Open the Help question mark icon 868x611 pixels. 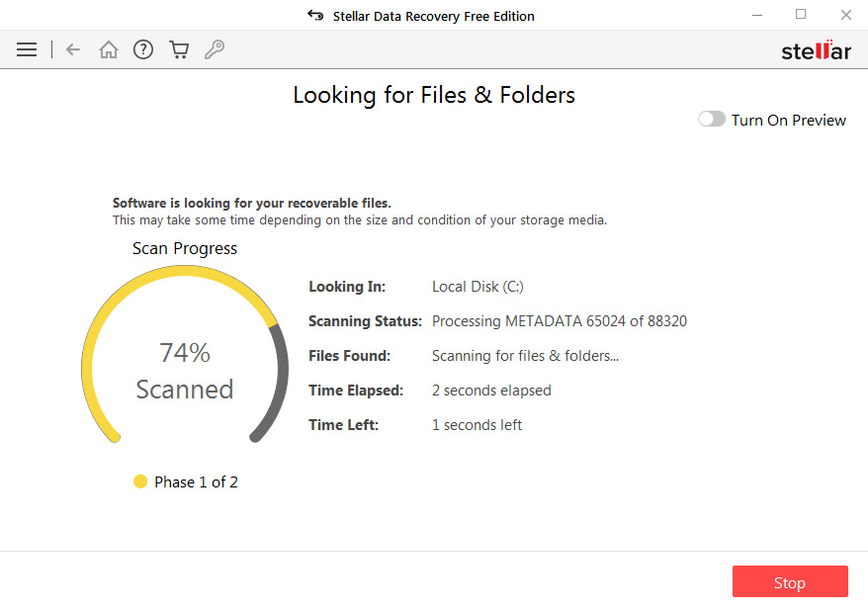click(x=143, y=49)
